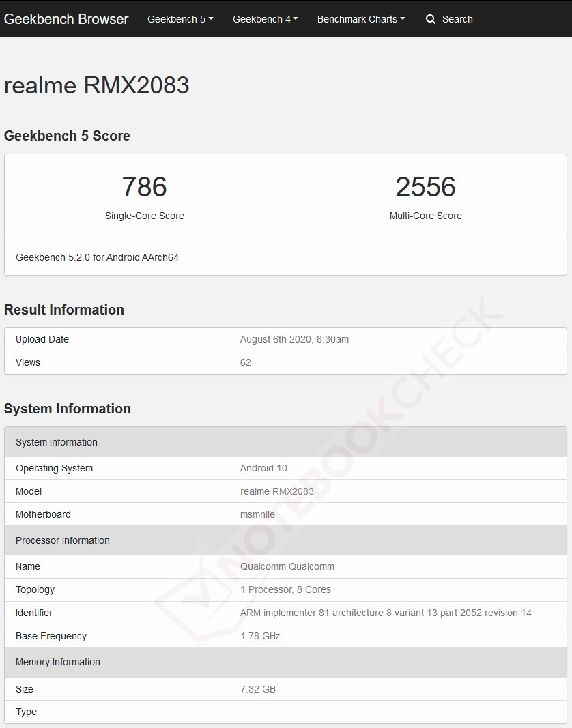
Task: Select the Model value 'realme RMX2083'
Action: 277,491
